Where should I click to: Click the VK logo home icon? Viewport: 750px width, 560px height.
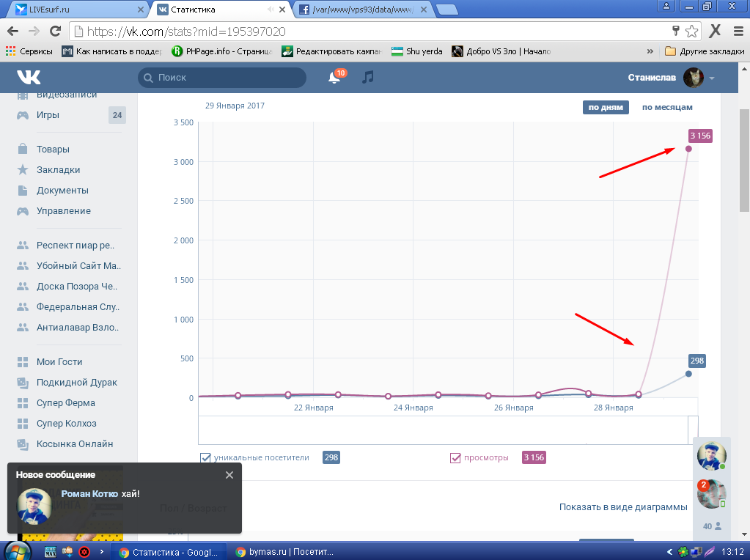(29, 77)
